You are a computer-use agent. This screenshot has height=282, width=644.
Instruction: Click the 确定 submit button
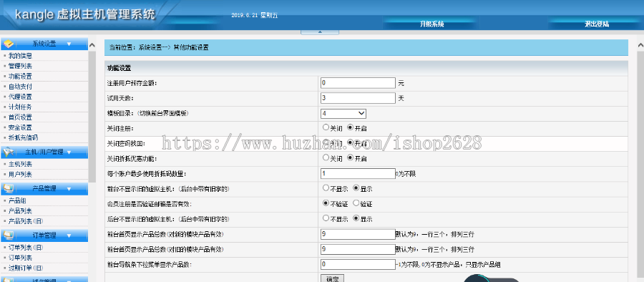(332, 278)
